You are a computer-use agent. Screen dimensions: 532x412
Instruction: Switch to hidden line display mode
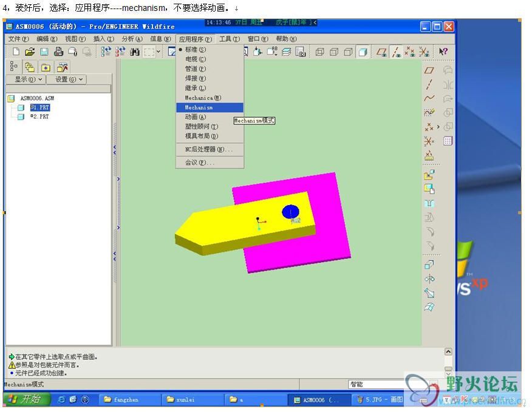pos(334,52)
